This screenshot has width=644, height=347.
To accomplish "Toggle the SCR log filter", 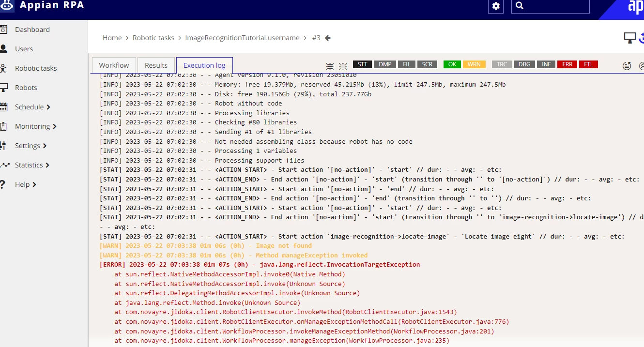I will pyautogui.click(x=427, y=64).
